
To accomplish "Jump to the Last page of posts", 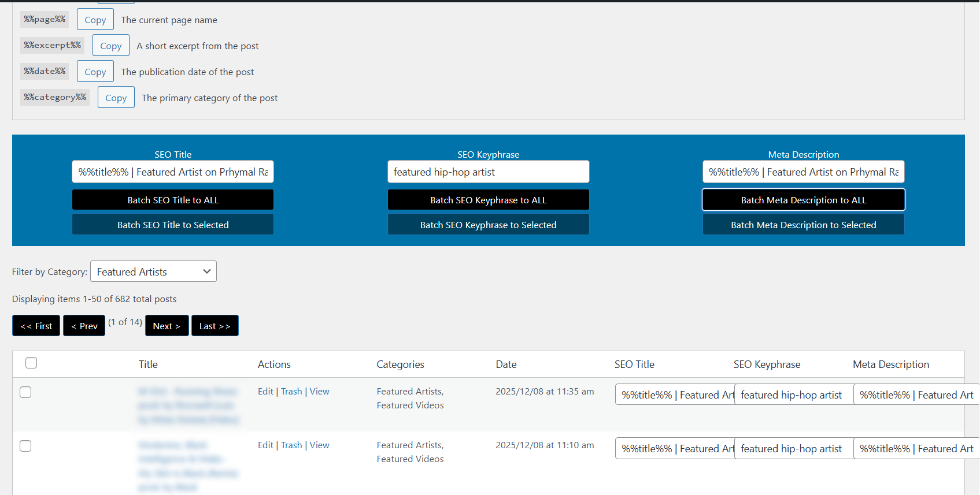I will coord(215,326).
